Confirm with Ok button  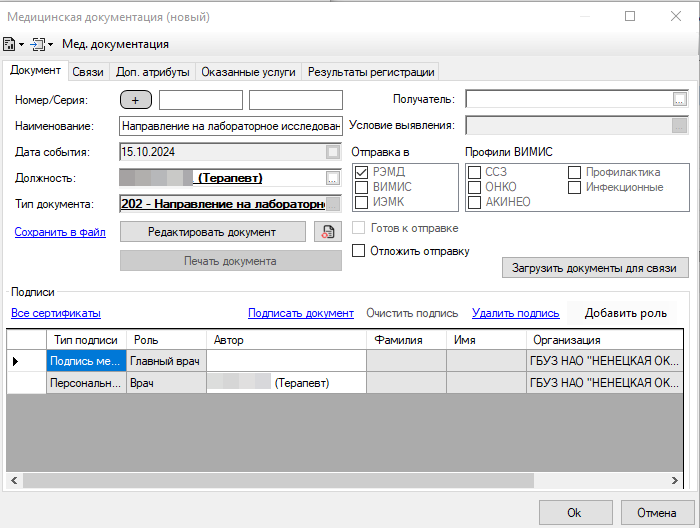pyautogui.click(x=575, y=513)
